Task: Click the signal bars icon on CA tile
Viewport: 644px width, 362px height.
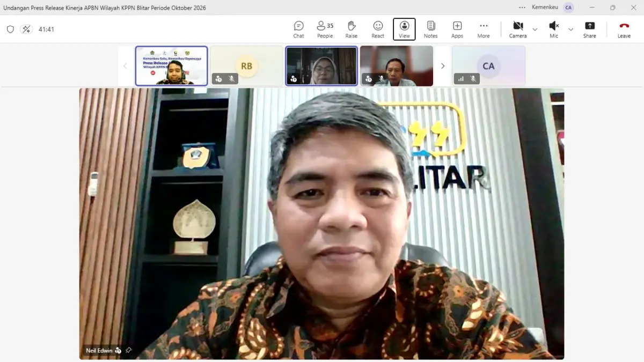Action: coord(460,79)
